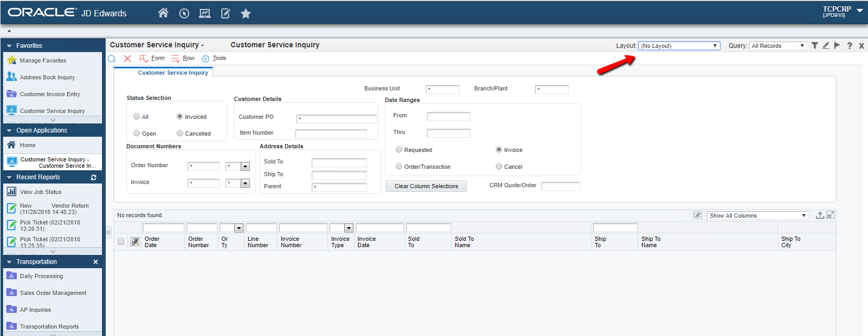This screenshot has width=868, height=336.
Task: Open the Layout dropdown
Action: [x=679, y=46]
